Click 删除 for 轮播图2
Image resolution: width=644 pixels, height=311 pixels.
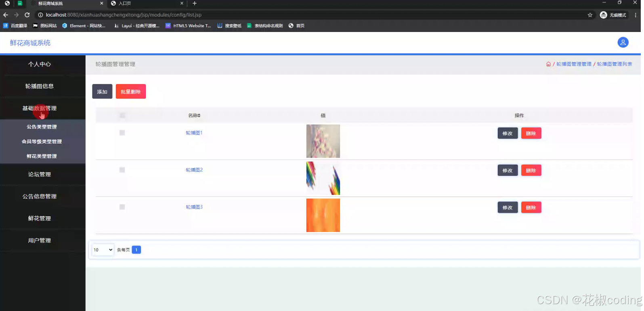coord(531,171)
